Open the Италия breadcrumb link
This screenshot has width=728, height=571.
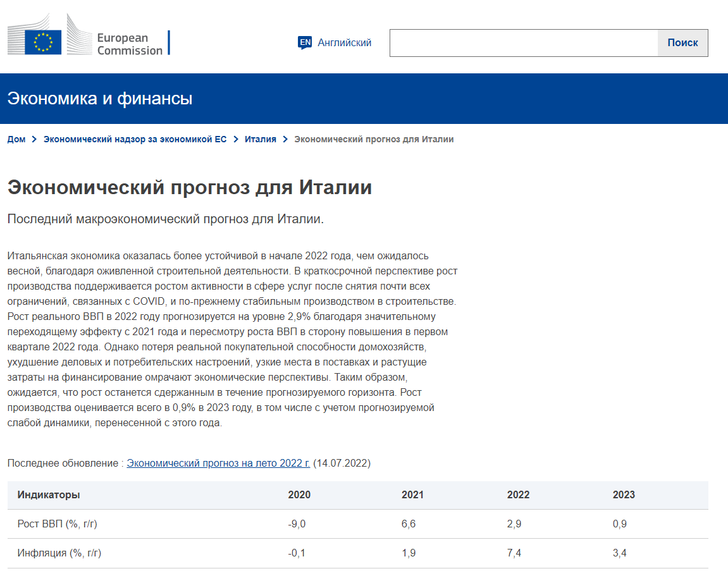pos(261,139)
